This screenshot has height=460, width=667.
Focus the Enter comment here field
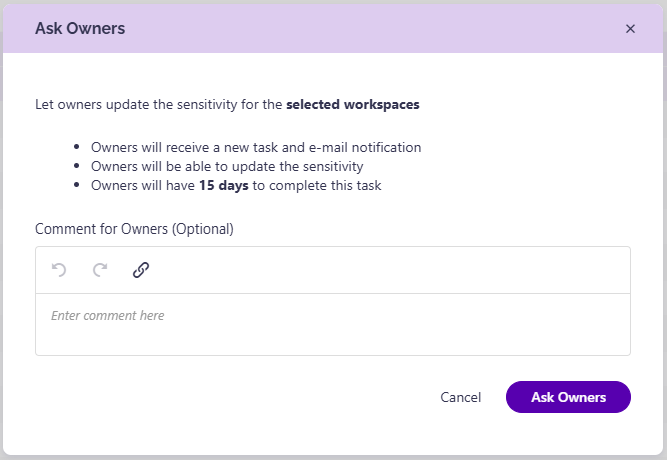(x=333, y=324)
